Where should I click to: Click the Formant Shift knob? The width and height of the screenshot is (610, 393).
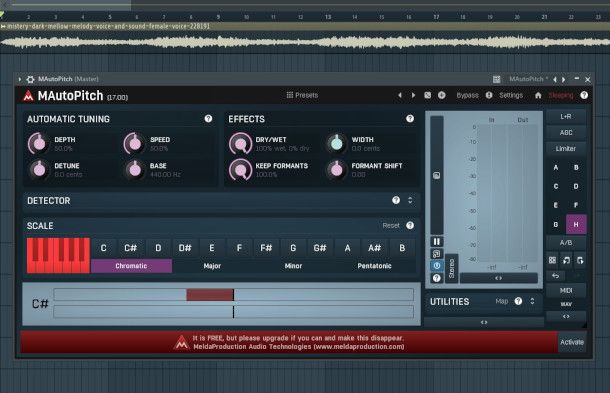337,170
